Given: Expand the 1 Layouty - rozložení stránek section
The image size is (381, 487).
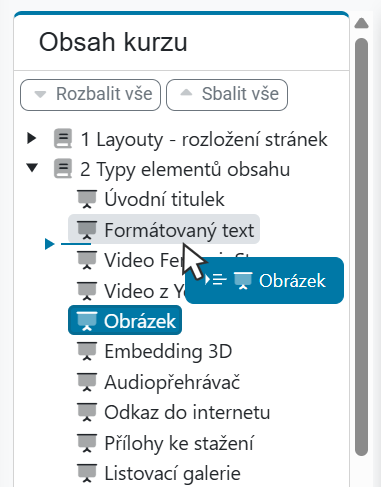Looking at the screenshot, I should [32, 138].
